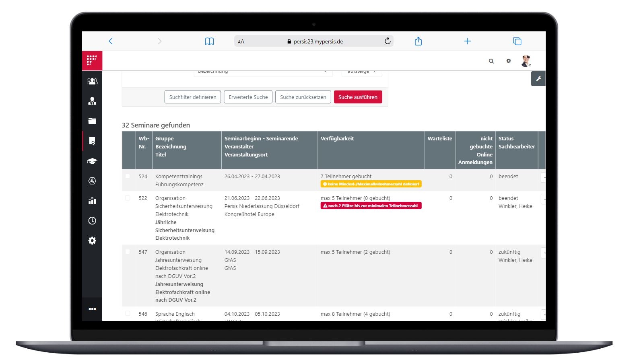Tick the checkbox for seminar 547
The width and height of the screenshot is (633, 364).
coord(128,252)
